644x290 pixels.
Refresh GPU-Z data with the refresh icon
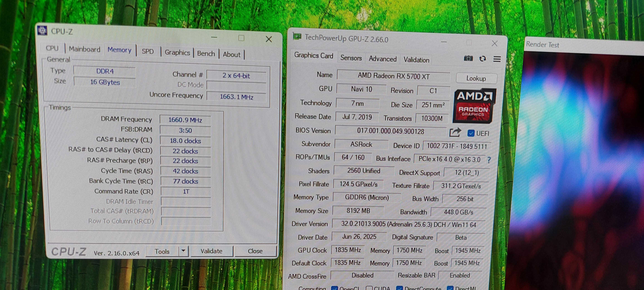coord(482,59)
